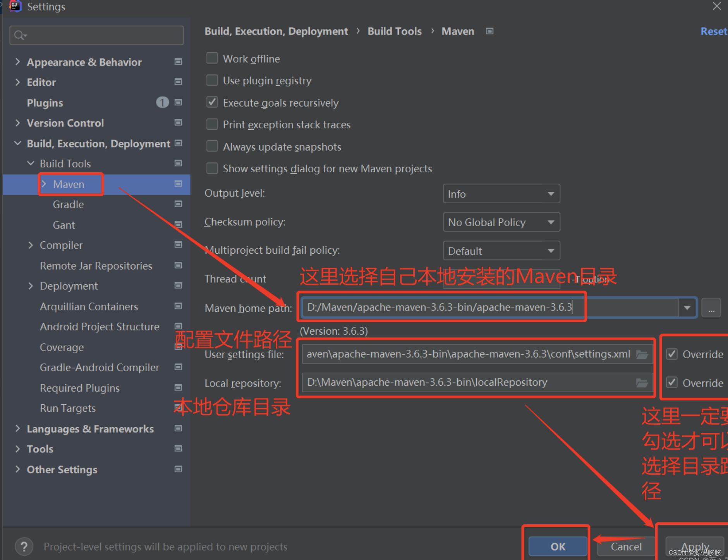This screenshot has width=728, height=560.
Task: Focus the settings search field
Action: 96,35
